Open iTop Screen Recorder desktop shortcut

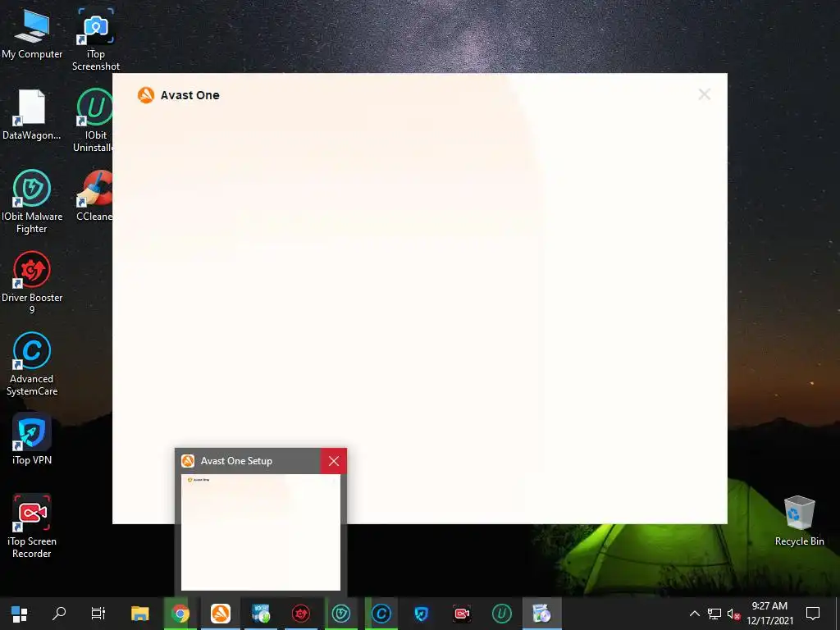click(32, 526)
